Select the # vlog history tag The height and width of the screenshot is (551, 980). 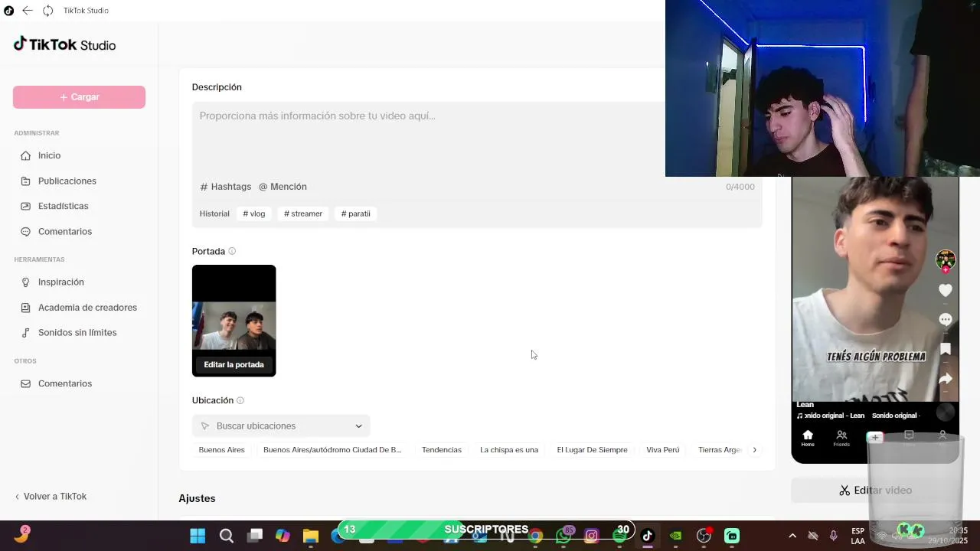pyautogui.click(x=253, y=214)
